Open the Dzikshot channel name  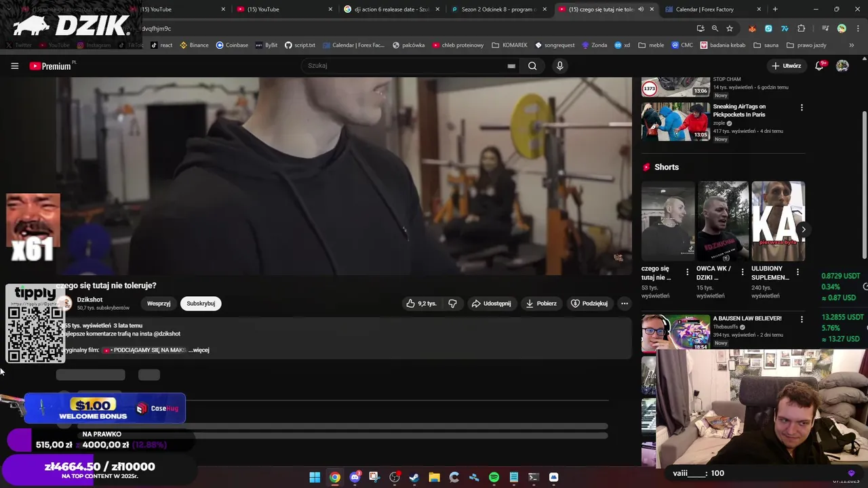pos(90,300)
